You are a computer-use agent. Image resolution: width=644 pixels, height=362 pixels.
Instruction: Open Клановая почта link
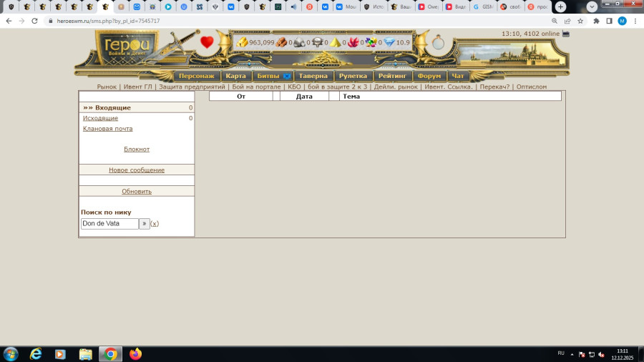[x=107, y=129]
